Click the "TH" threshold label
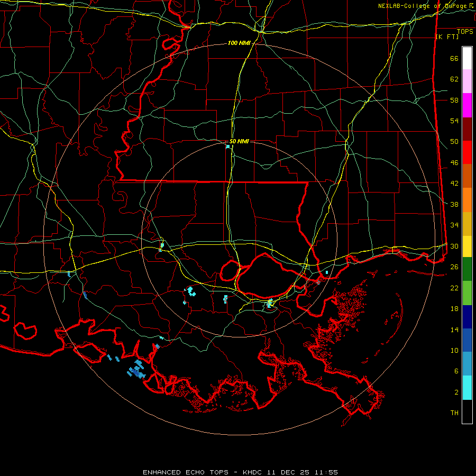The image size is (476, 476). (454, 413)
